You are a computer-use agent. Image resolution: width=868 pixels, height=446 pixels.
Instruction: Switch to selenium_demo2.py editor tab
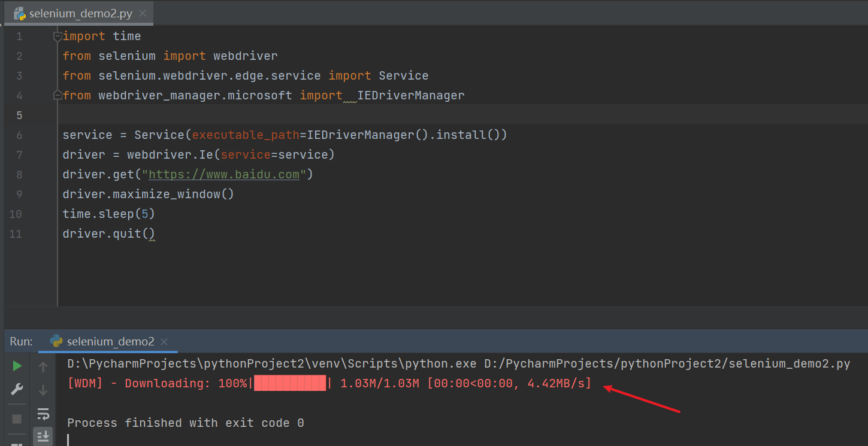coord(80,13)
